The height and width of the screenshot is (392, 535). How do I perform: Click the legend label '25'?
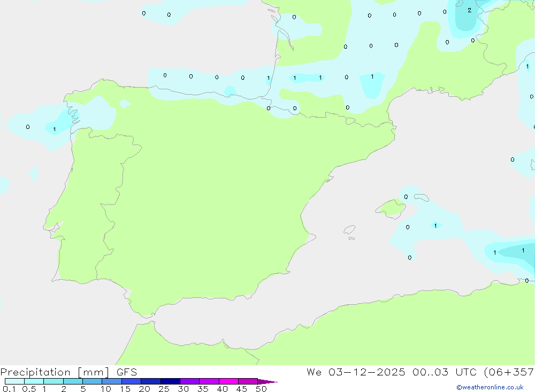(164, 389)
